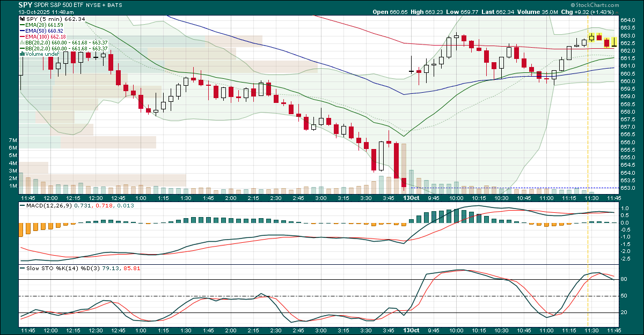Click the 3:00 time label under the price panel
This screenshot has width=644, height=335.
pos(321,198)
